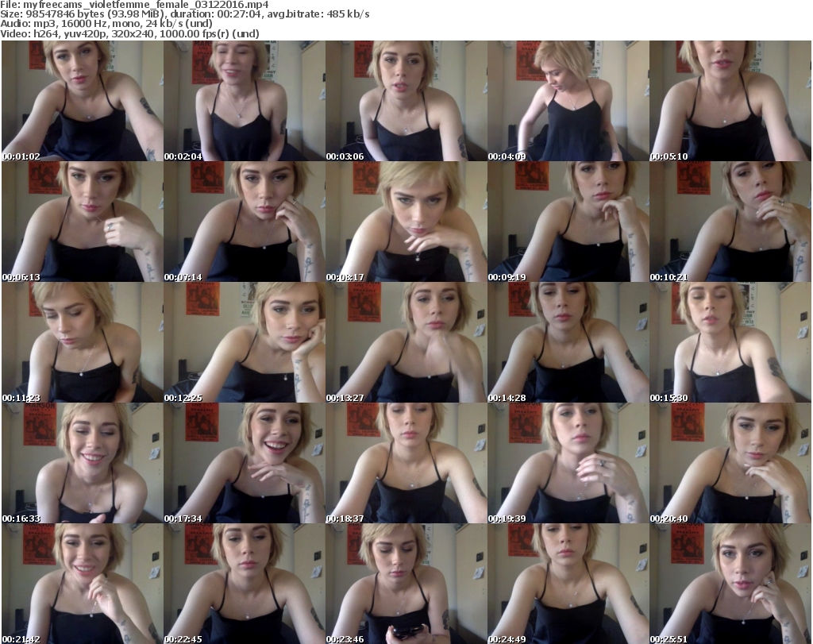813x644 pixels.
Task: Choose the thumbnail stamped 00:16:33
Action: (x=83, y=463)
